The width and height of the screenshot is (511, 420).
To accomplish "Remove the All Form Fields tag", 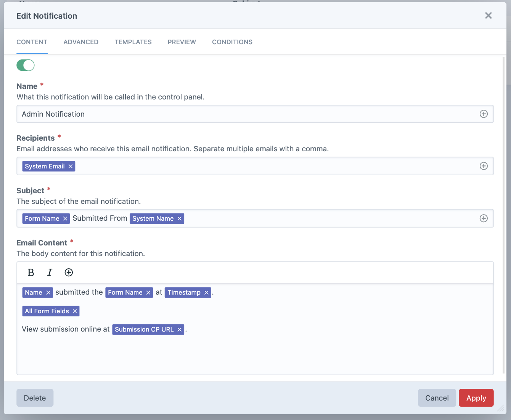I will pyautogui.click(x=74, y=311).
